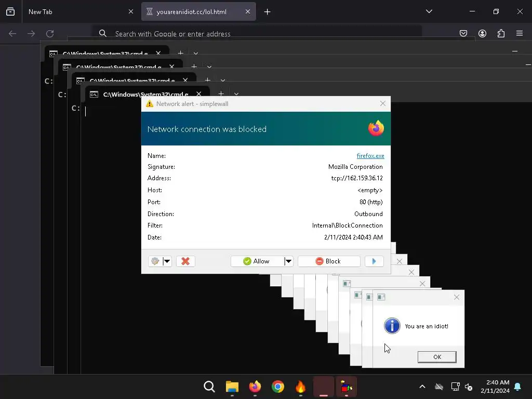Select the youareanidiot.cc/lol.html tab
This screenshot has height=399, width=532.
(198, 11)
